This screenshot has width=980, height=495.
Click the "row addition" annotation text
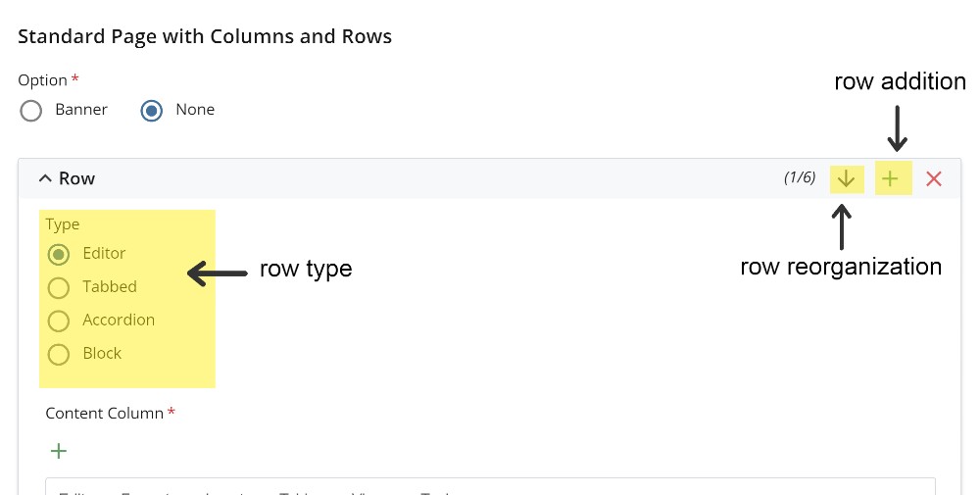pyautogui.click(x=900, y=81)
